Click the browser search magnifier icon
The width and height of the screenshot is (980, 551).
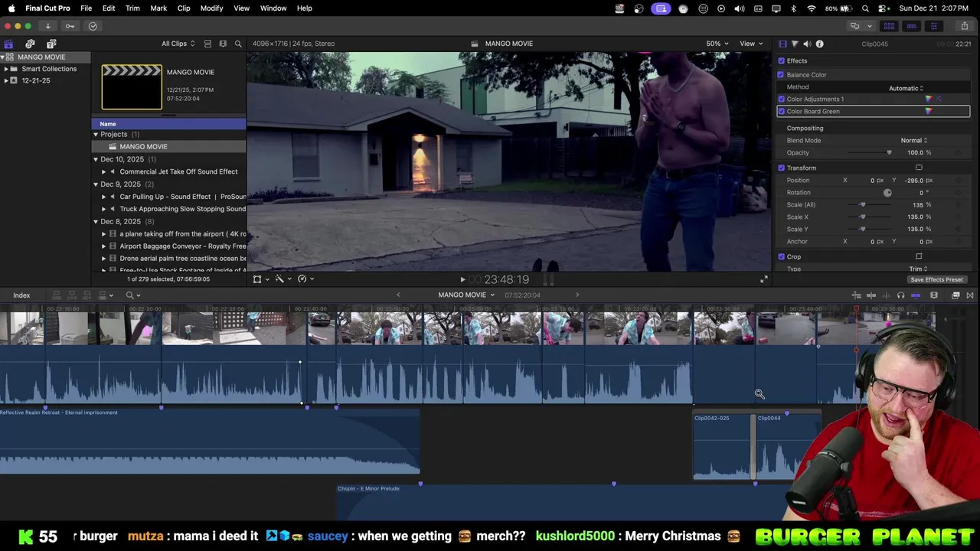pyautogui.click(x=238, y=44)
